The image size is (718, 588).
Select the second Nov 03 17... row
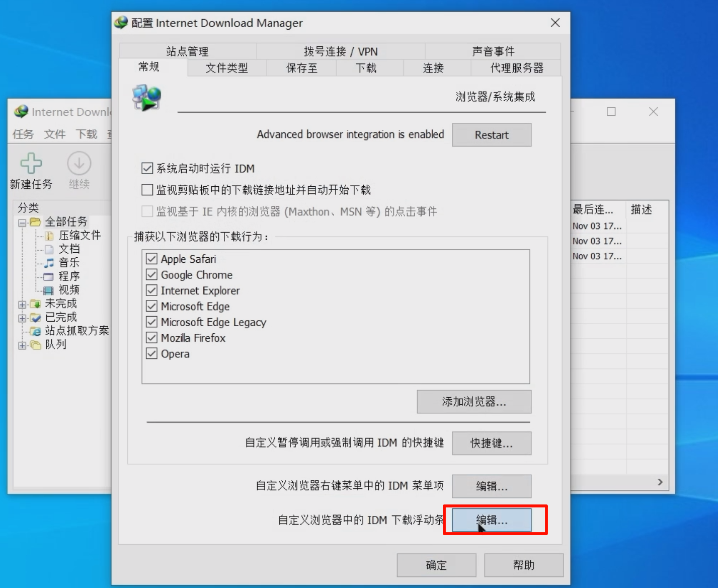(597, 241)
